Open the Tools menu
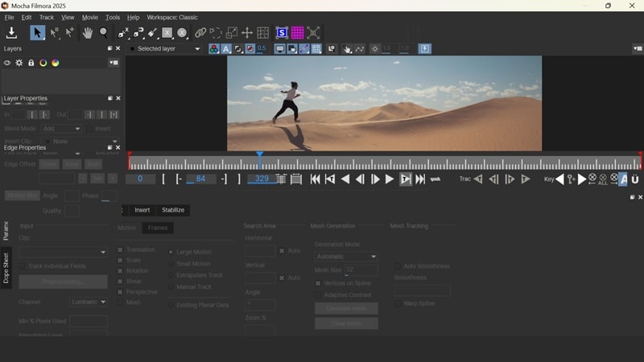This screenshot has width=644, height=362. 113,17
